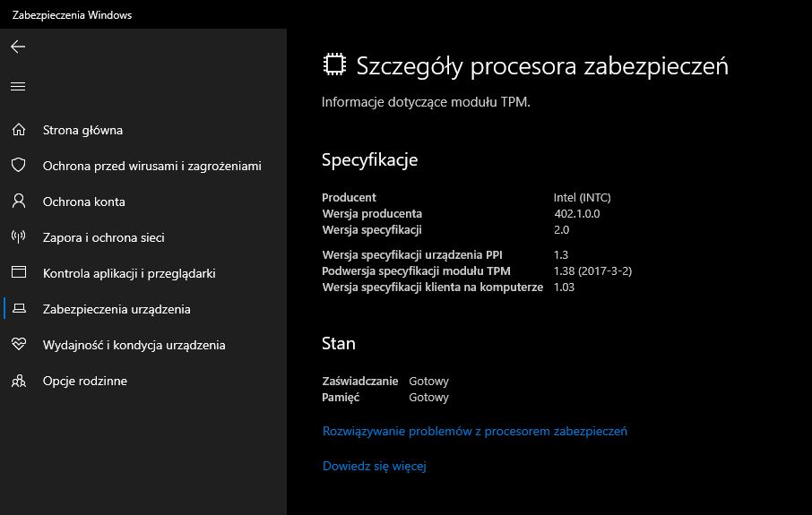Select Wydajność i kondycja urządzenia
Image resolution: width=812 pixels, height=515 pixels.
click(x=134, y=345)
